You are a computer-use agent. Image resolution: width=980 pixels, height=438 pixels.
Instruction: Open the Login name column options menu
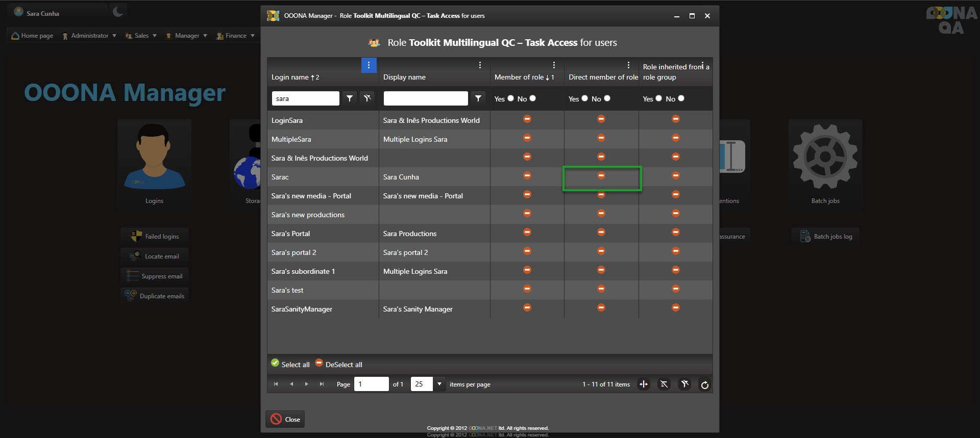point(369,65)
